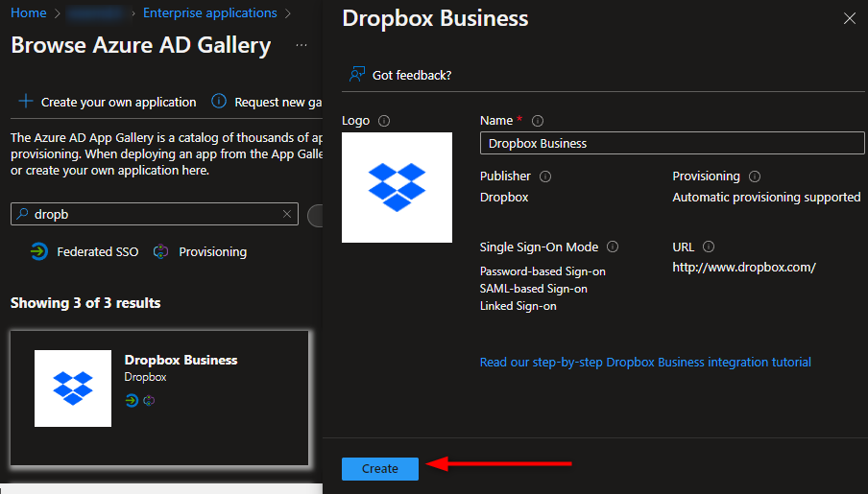Clear the dropb search text
This screenshot has width=868, height=494.
click(286, 215)
